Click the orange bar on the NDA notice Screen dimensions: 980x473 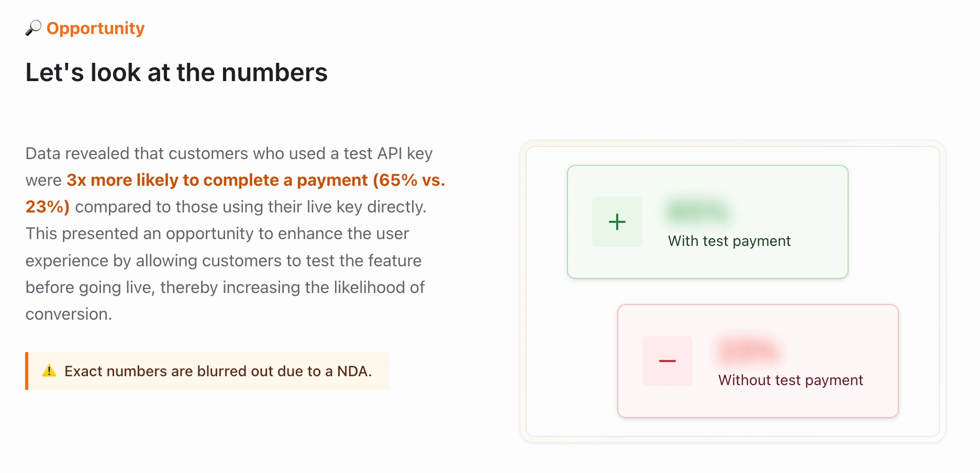click(x=27, y=371)
